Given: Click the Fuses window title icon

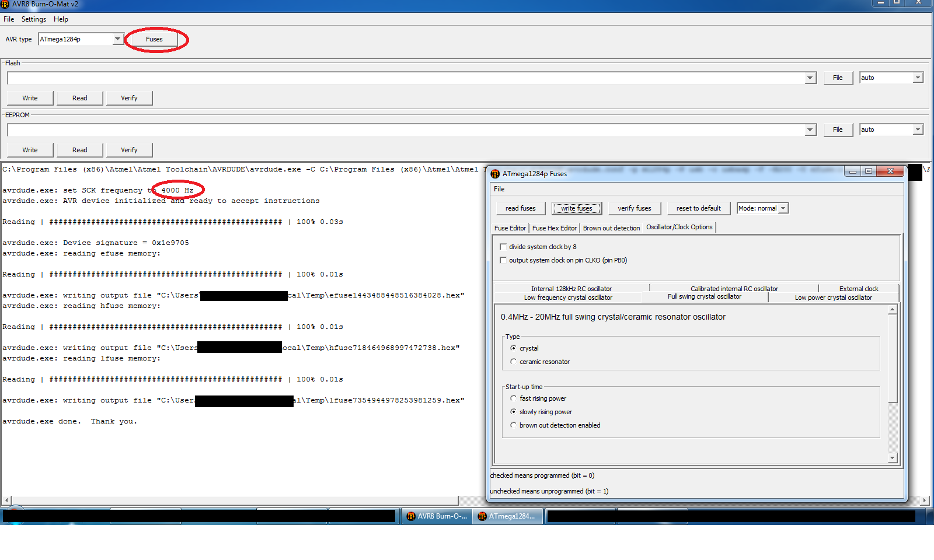Looking at the screenshot, I should (x=495, y=174).
